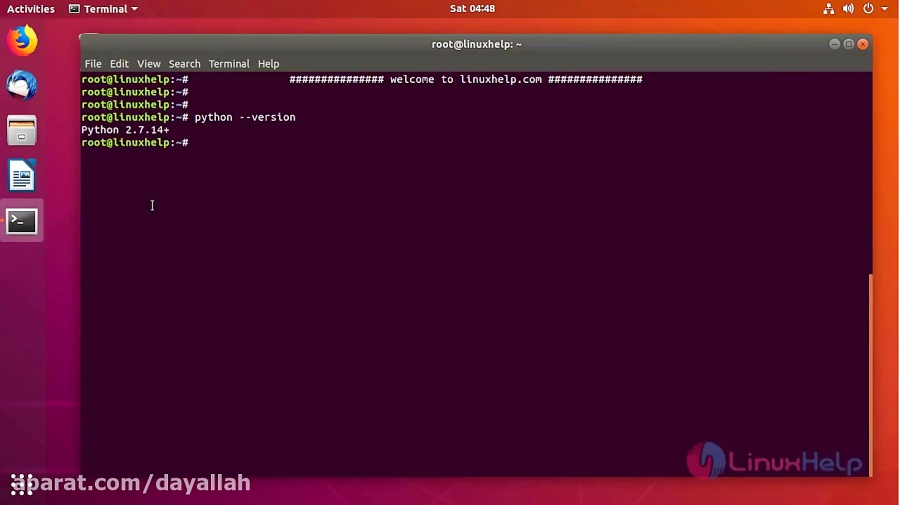Viewport: 900px width, 505px height.
Task: Click 'welcome to linuxhelp.com' banner text
Action: click(465, 79)
